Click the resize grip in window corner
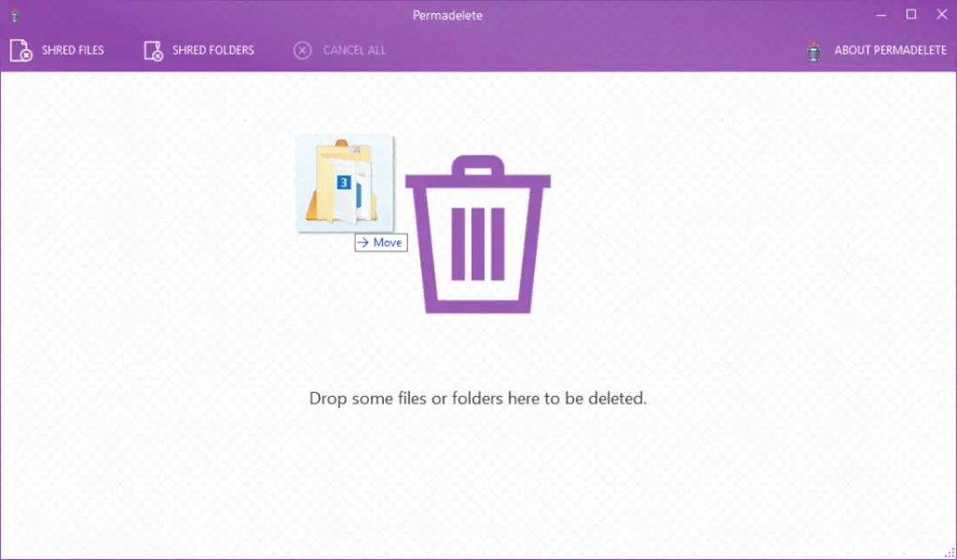This screenshot has height=560, width=957. click(x=949, y=552)
